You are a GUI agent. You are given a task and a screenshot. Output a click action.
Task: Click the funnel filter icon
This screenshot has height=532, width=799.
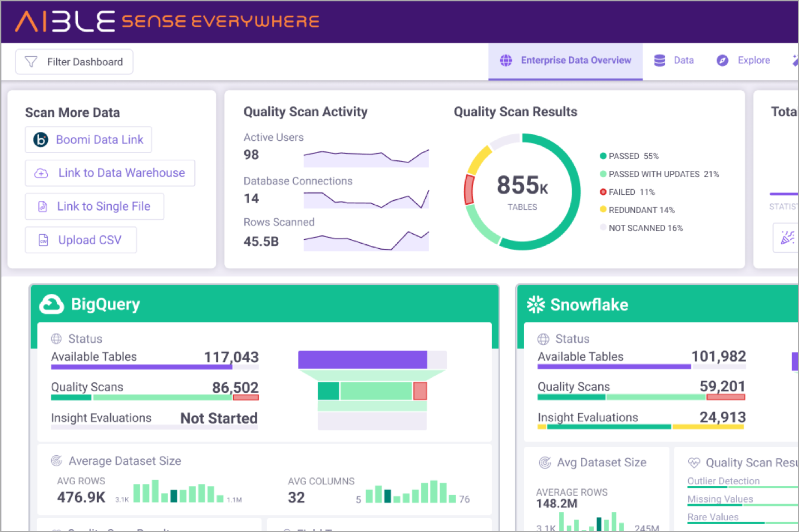click(x=31, y=62)
